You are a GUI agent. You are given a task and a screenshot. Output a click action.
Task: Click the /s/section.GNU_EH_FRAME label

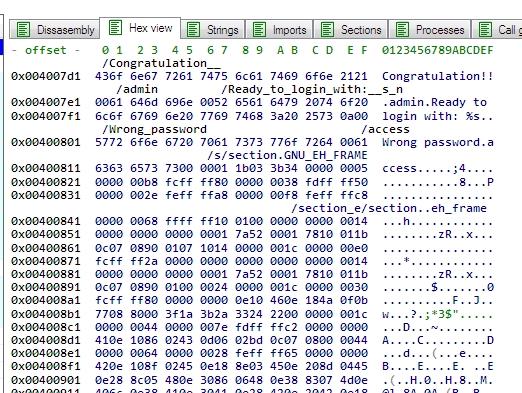[287, 155]
